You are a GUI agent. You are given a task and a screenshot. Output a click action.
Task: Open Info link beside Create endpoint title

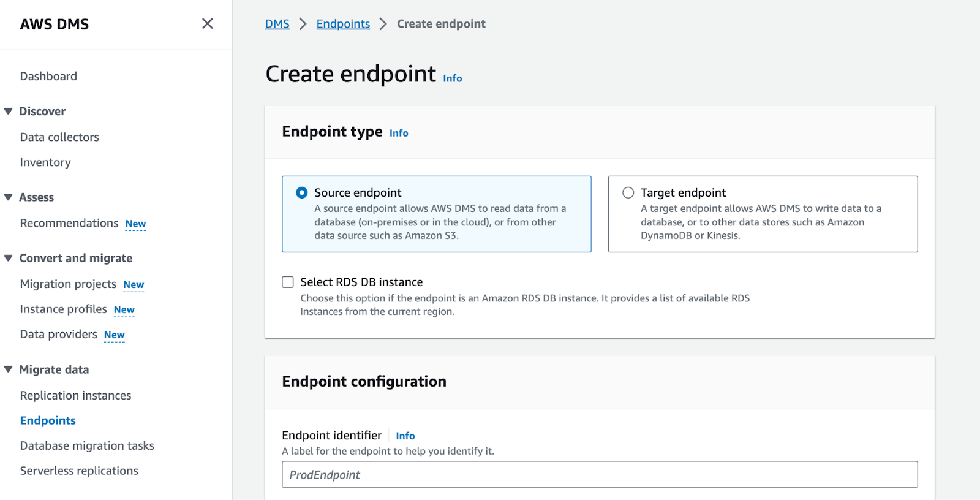click(x=453, y=78)
